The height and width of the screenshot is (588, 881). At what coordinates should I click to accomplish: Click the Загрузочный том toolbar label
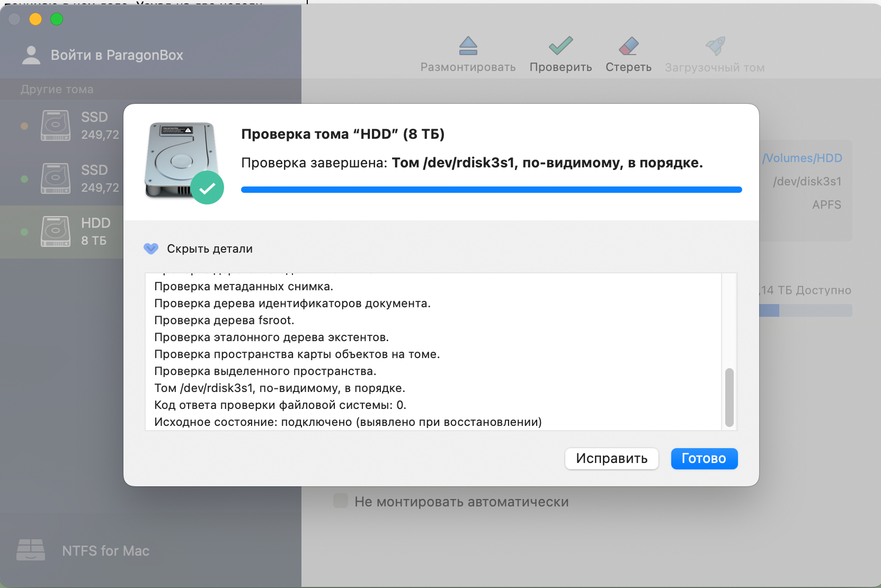715,68
